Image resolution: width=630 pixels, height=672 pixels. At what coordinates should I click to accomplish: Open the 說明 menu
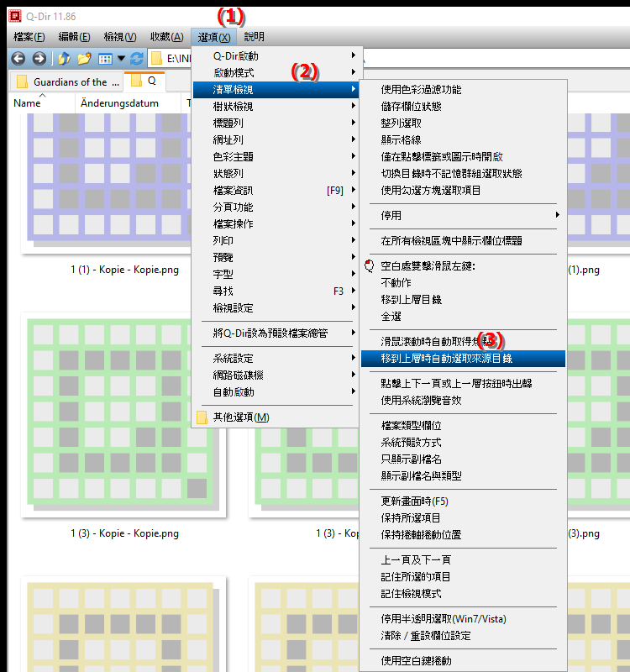click(255, 37)
